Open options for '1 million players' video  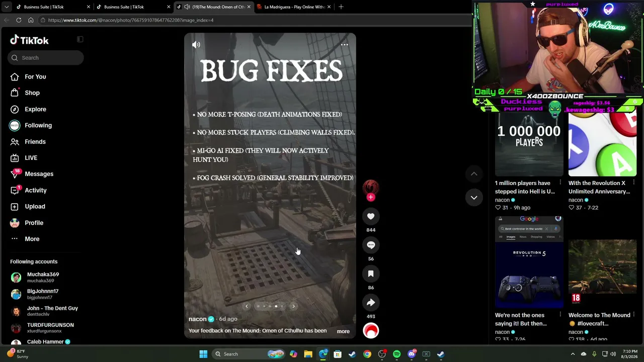click(560, 183)
